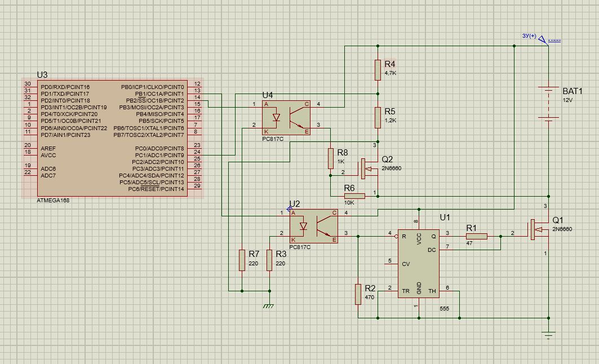This screenshot has height=364, width=599.
Task: Select resistor R4 4.7K
Action: [378, 69]
